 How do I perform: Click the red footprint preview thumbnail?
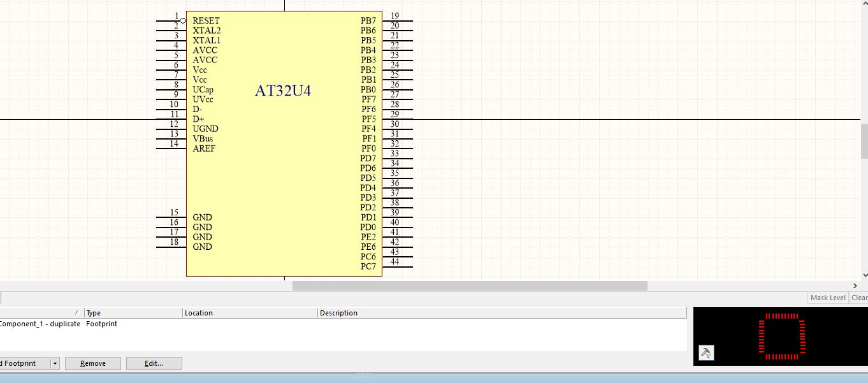click(x=781, y=336)
